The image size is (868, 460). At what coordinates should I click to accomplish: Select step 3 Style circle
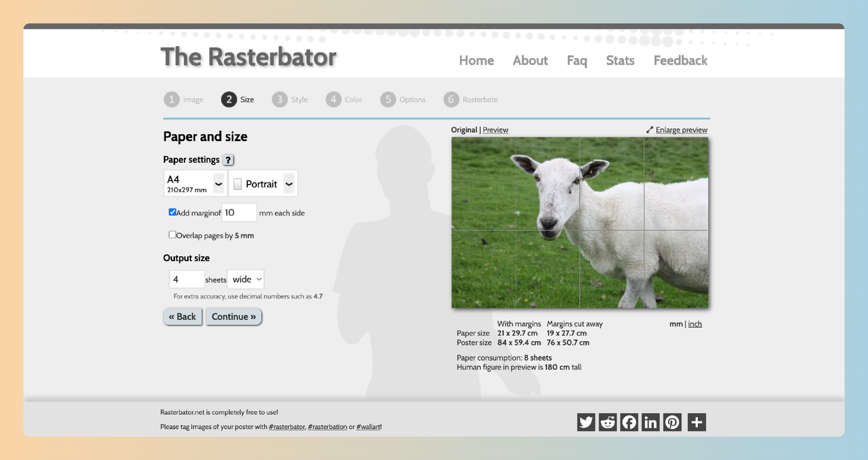279,99
